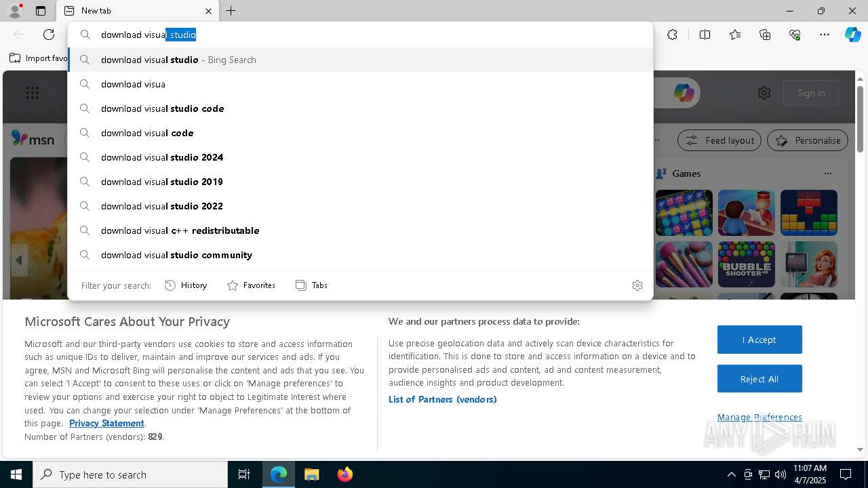The height and width of the screenshot is (488, 868).
Task: Open the Collections toolbar icon
Action: (x=765, y=35)
